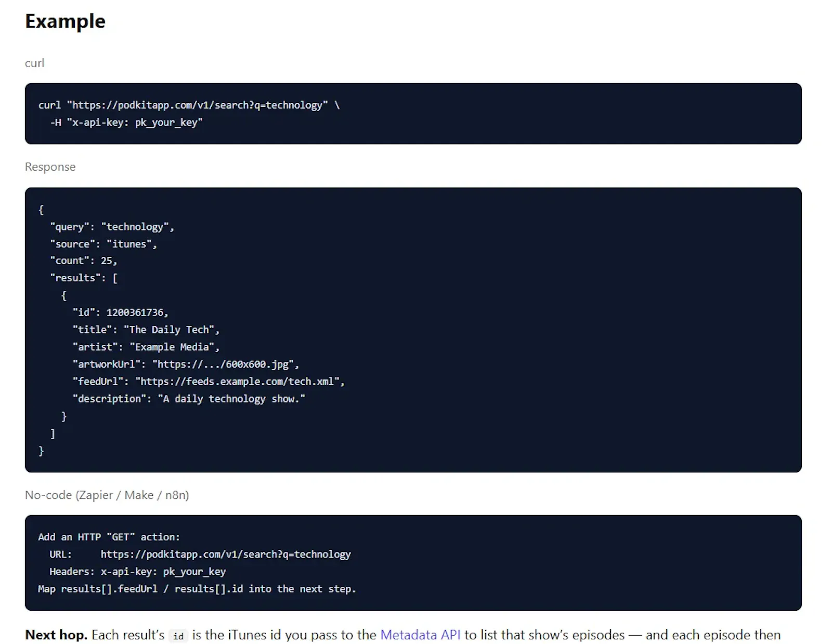The width and height of the screenshot is (832, 644).
Task: Click the "id": 1200361736 value
Action: 120,312
